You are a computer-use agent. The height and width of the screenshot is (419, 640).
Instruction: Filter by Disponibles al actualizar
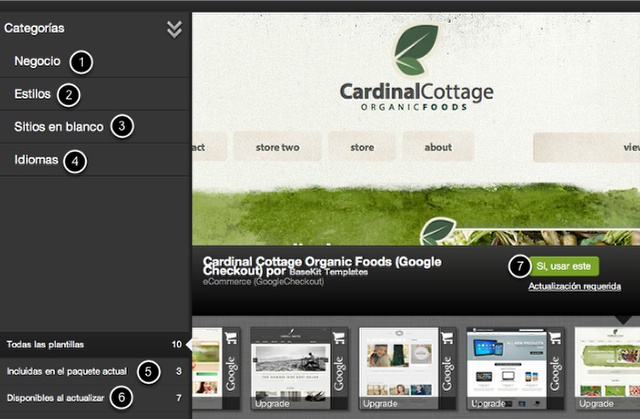coord(96,398)
